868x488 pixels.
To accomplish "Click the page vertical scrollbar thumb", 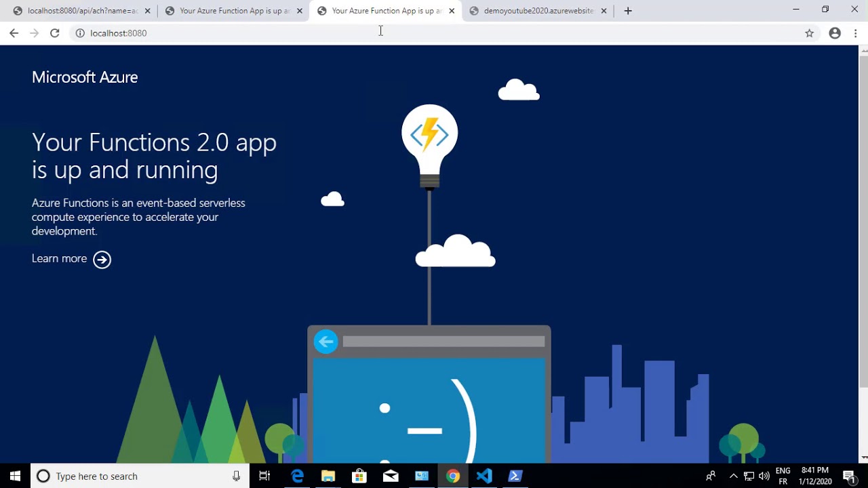I will (x=863, y=222).
